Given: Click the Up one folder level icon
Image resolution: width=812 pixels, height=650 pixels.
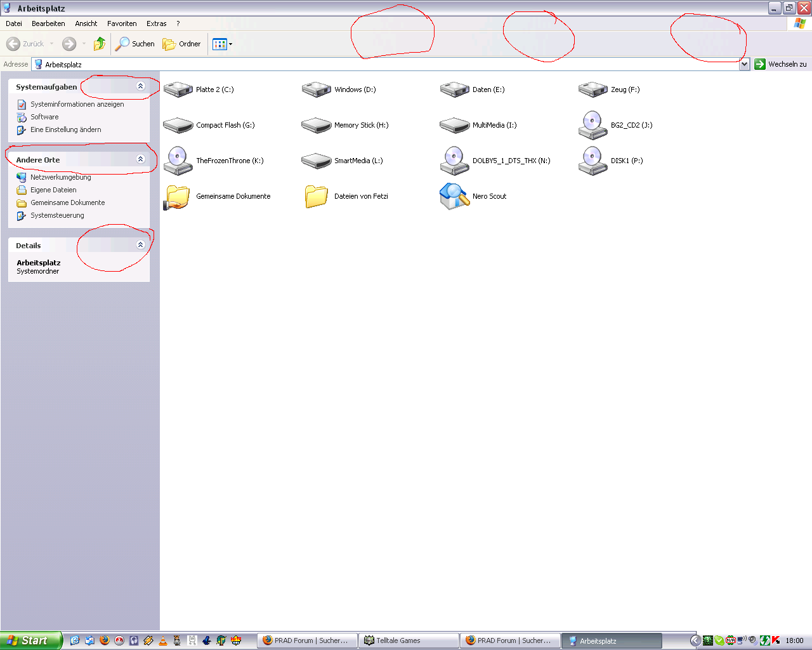Looking at the screenshot, I should point(100,44).
